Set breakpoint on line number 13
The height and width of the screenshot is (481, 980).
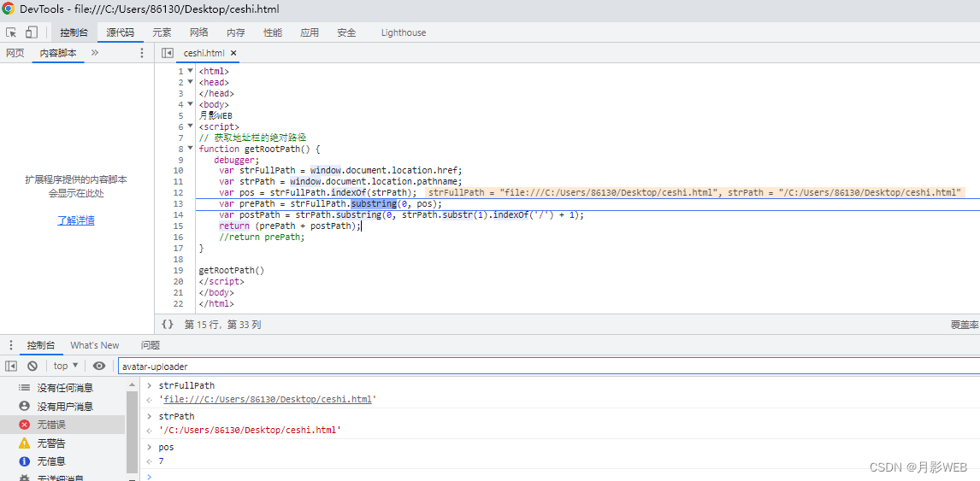click(x=178, y=203)
